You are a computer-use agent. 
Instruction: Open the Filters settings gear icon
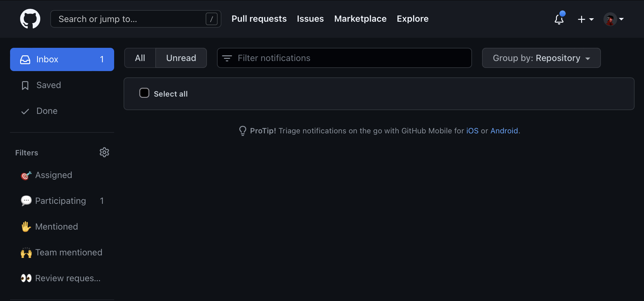pyautogui.click(x=104, y=152)
